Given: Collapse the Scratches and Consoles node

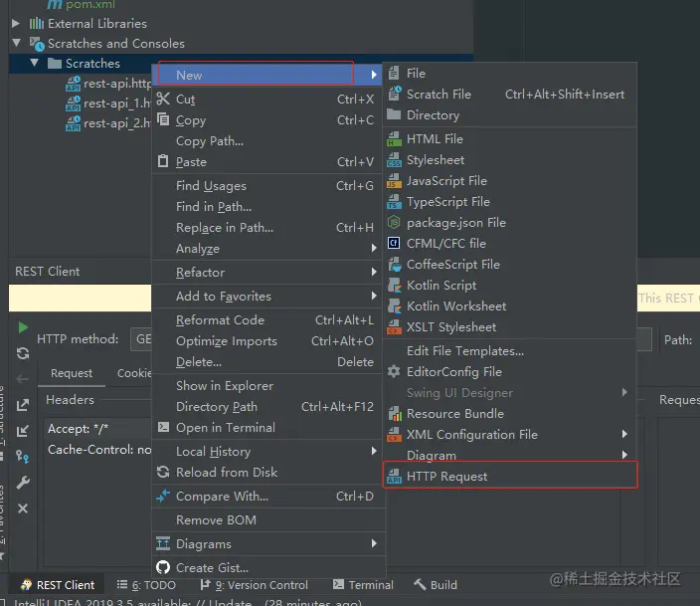Looking at the screenshot, I should point(17,43).
